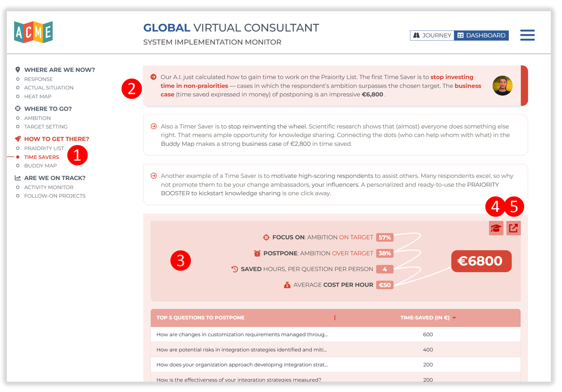562x392 pixels.
Task: Select row about customization requirements changes
Action: 336,335
